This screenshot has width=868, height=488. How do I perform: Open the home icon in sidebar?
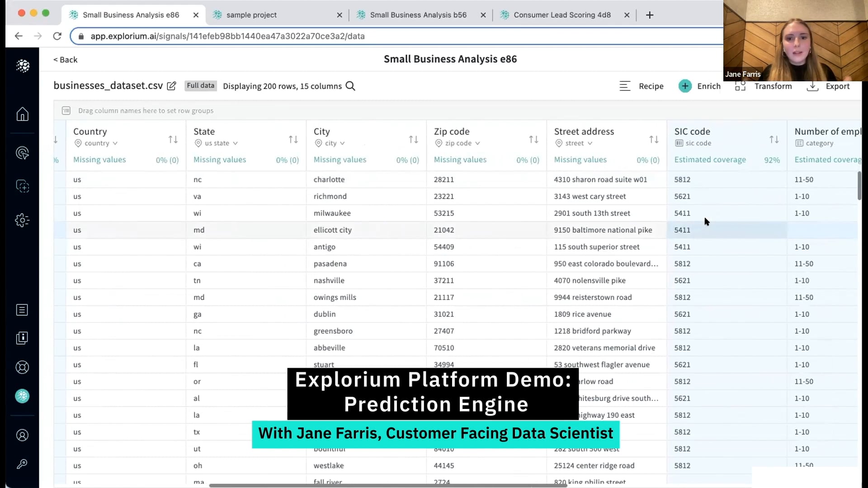click(22, 114)
